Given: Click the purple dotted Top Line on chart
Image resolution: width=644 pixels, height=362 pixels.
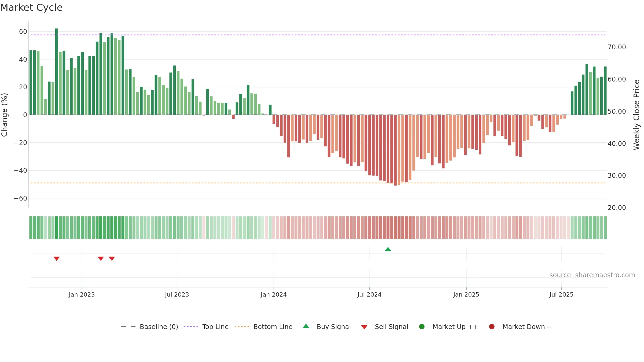Looking at the screenshot, I should click(x=318, y=35).
